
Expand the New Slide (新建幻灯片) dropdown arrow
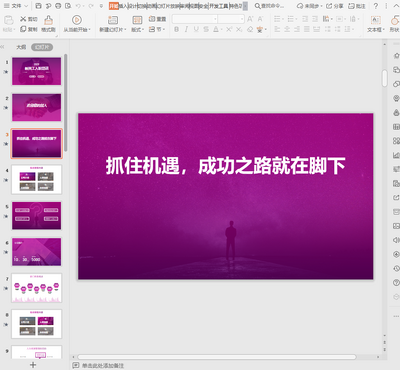point(125,30)
